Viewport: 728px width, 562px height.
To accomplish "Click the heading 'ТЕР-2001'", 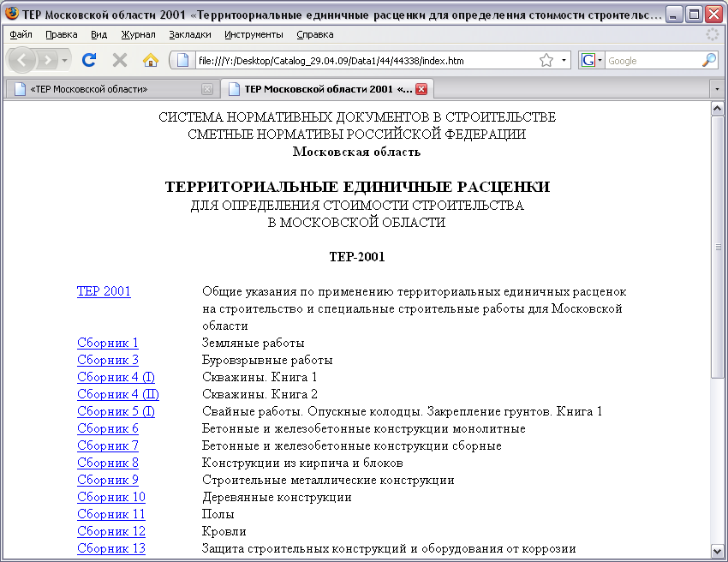I will pos(357,257).
